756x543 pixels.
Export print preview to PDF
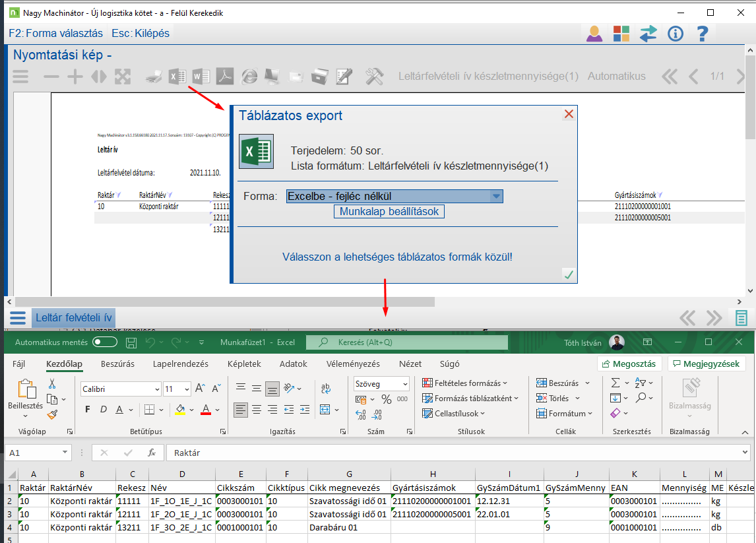click(x=226, y=77)
